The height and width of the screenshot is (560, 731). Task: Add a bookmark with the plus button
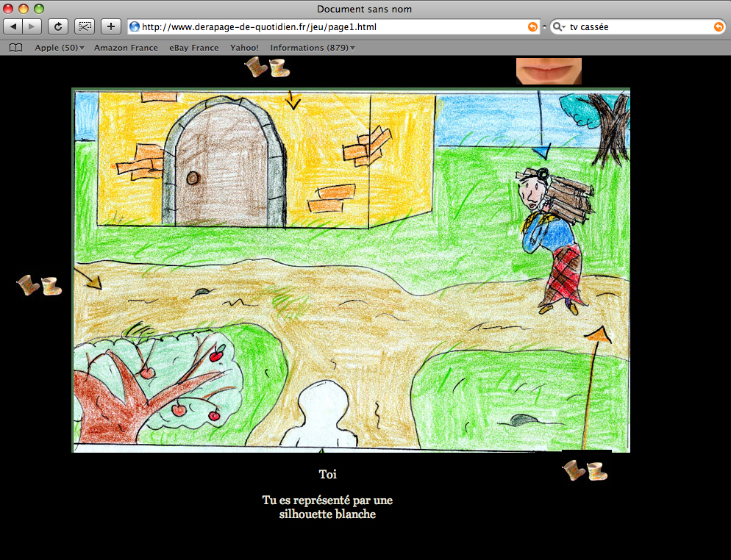[x=110, y=26]
